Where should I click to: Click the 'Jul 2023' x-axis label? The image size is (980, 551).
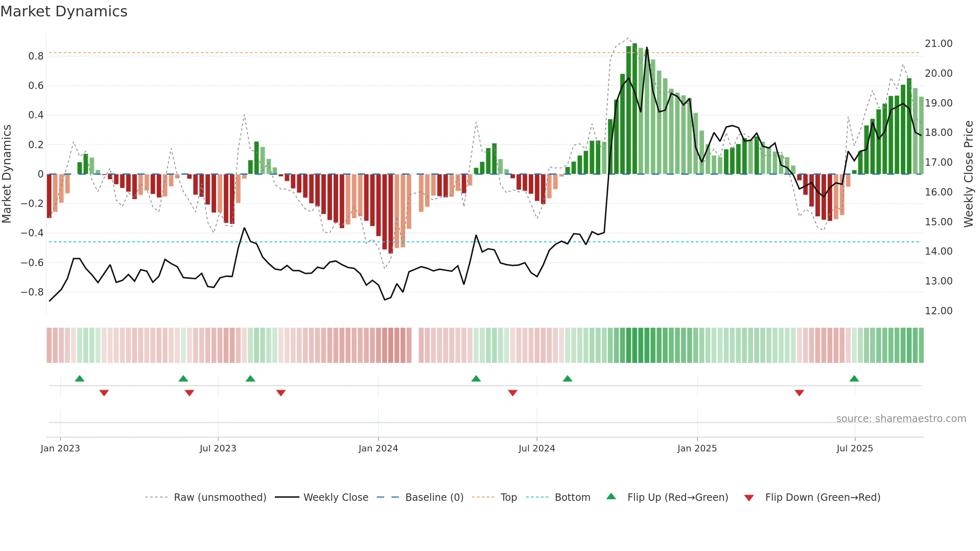point(218,449)
